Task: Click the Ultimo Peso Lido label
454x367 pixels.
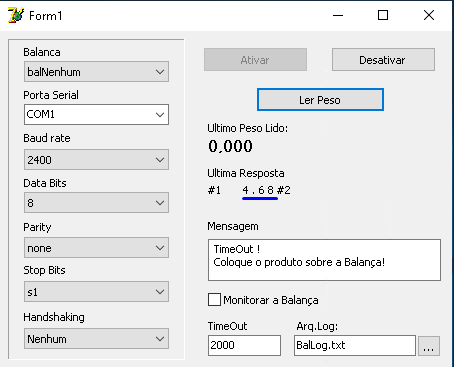Action: point(247,128)
